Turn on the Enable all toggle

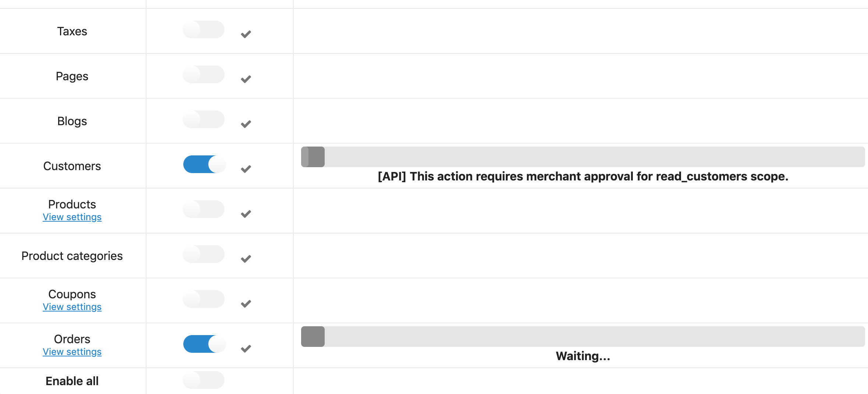click(204, 380)
